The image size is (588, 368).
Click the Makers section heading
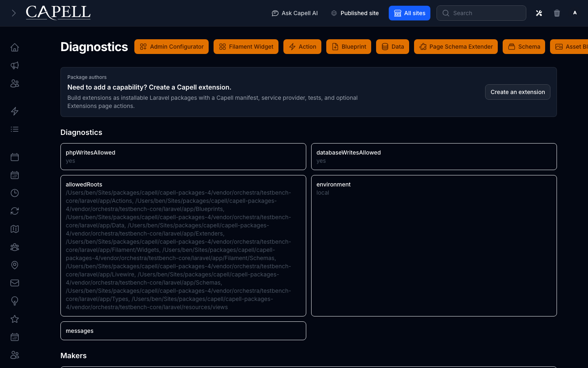[73, 356]
